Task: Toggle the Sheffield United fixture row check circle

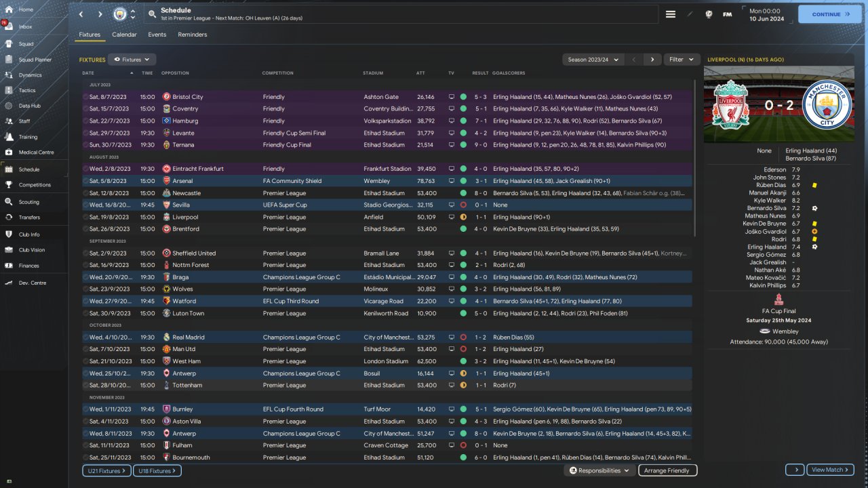Action: [x=85, y=253]
